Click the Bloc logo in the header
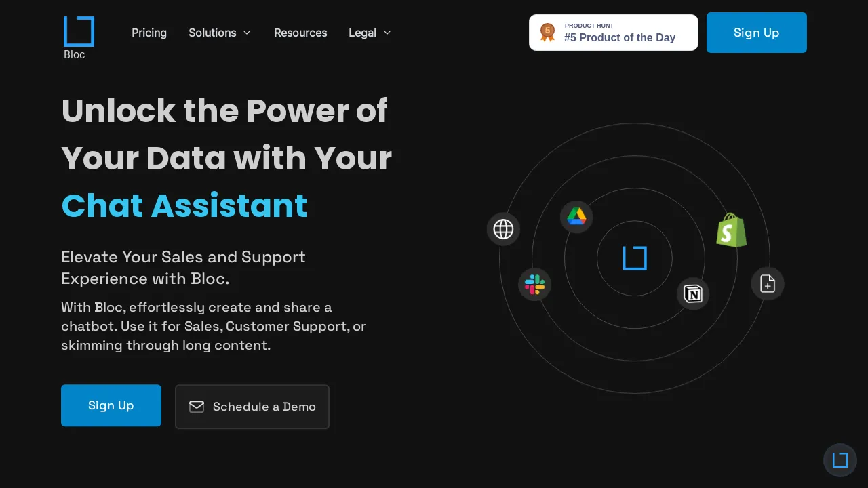Viewport: 868px width, 488px height. point(79,31)
